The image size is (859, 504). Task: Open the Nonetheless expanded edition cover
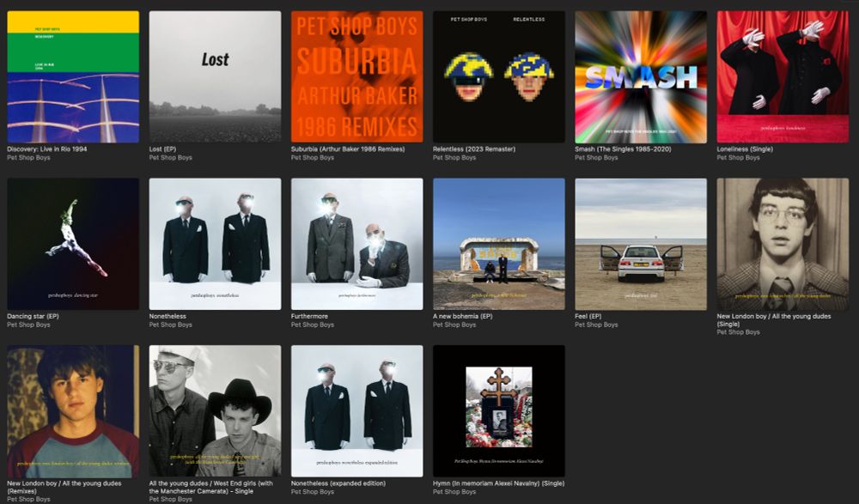[x=356, y=411]
